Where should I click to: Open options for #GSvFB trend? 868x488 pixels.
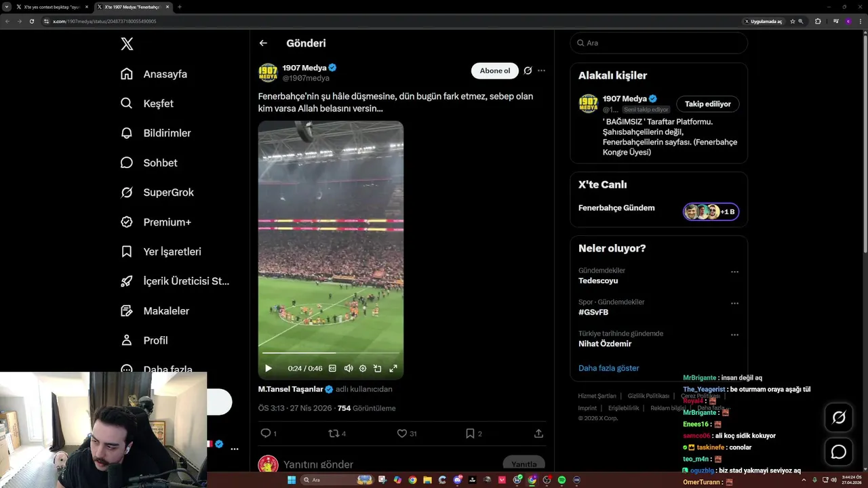734,304
